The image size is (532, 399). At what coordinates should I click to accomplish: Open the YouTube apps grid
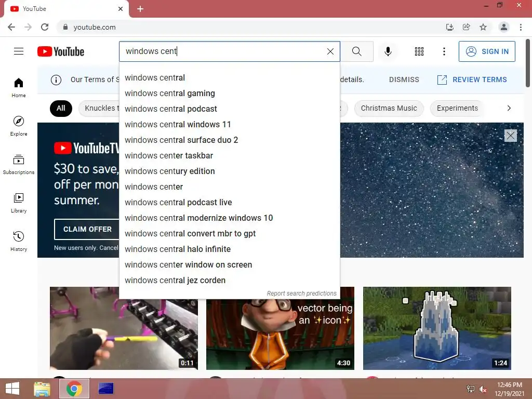tap(419, 51)
